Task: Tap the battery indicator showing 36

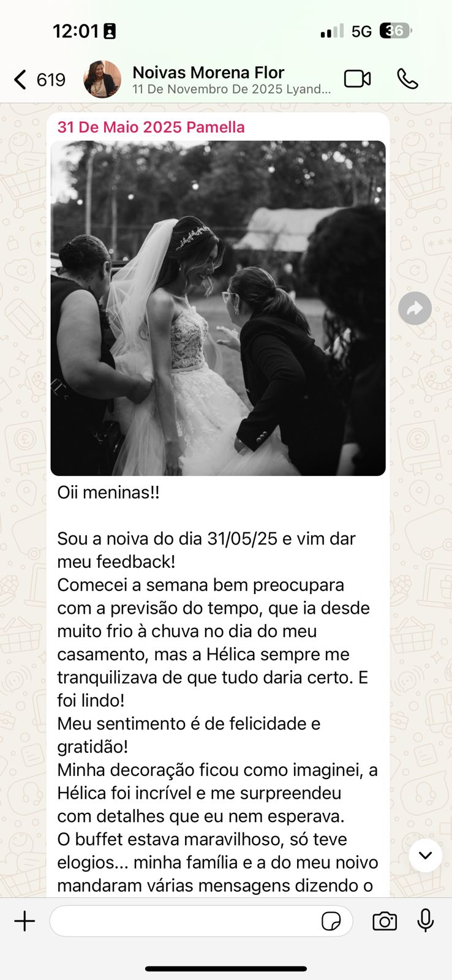Action: click(396, 31)
